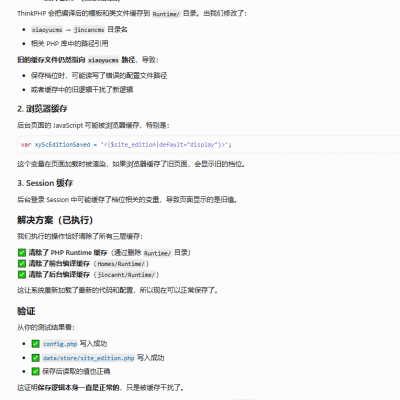400x400 pixels.
Task: Click the checkmark before 保存后读取的值也正确
Action: 35,371
